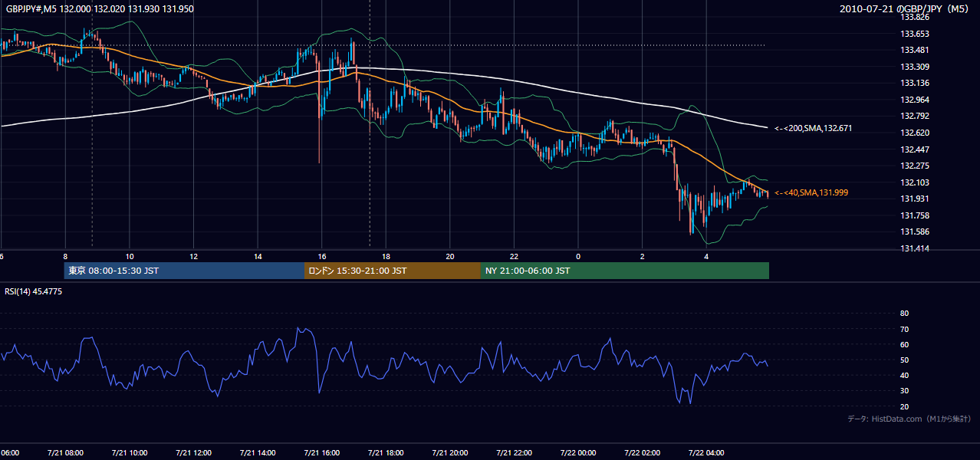
Task: Click the 131.414 price axis label
Action: pyautogui.click(x=914, y=248)
